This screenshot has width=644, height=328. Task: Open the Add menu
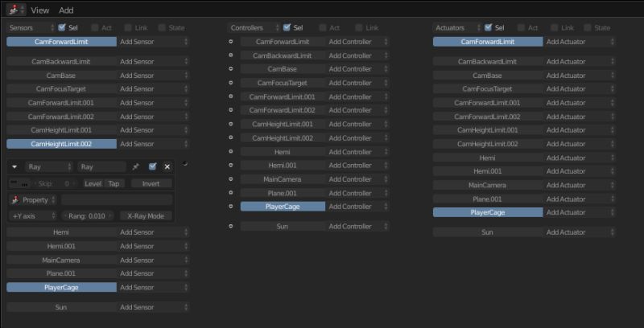[66, 10]
